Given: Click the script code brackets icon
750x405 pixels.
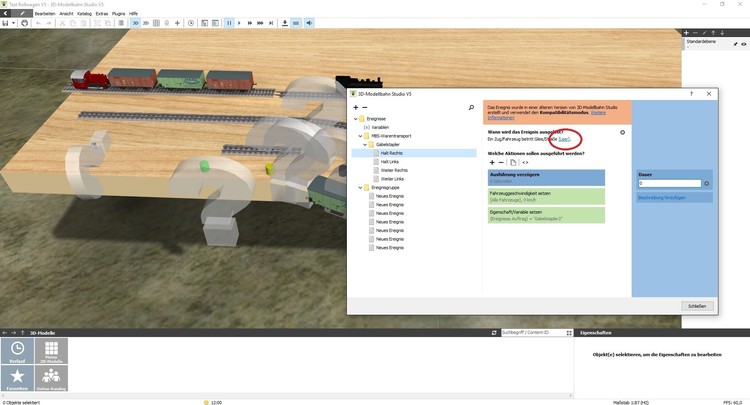Looking at the screenshot, I should click(525, 163).
